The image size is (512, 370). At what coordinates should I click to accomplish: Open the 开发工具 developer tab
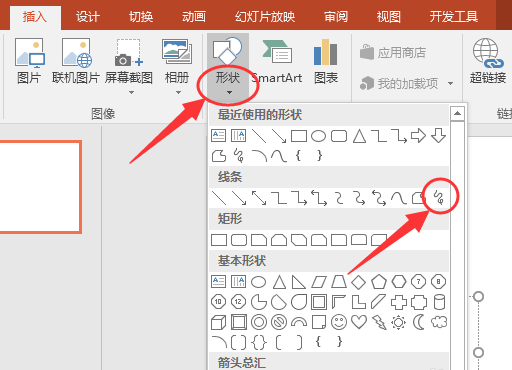click(454, 17)
